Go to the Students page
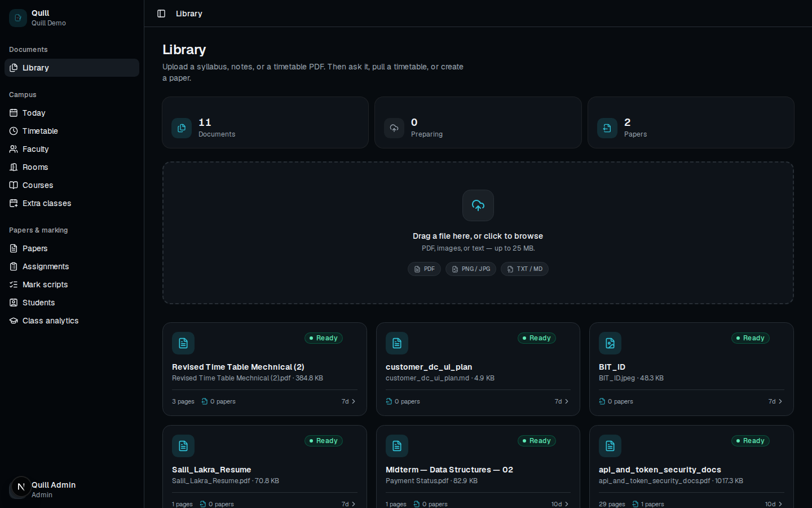The width and height of the screenshot is (812, 508). pos(72,303)
